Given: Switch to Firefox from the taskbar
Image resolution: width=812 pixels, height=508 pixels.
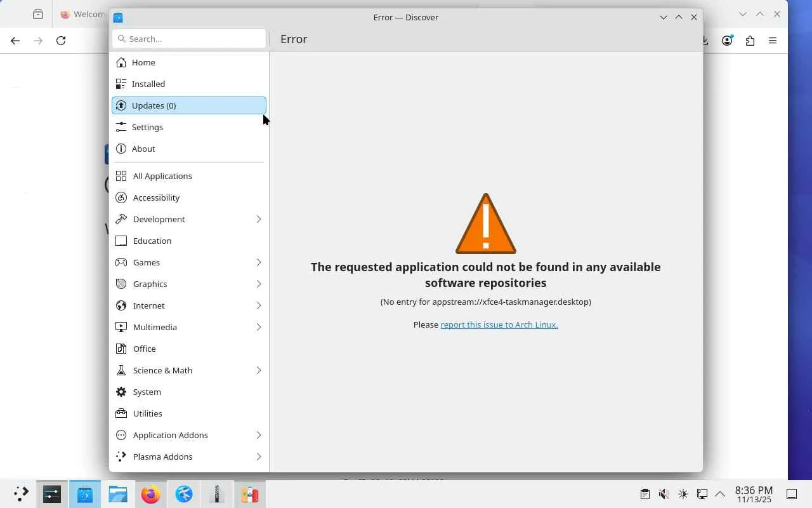Looking at the screenshot, I should 151,494.
